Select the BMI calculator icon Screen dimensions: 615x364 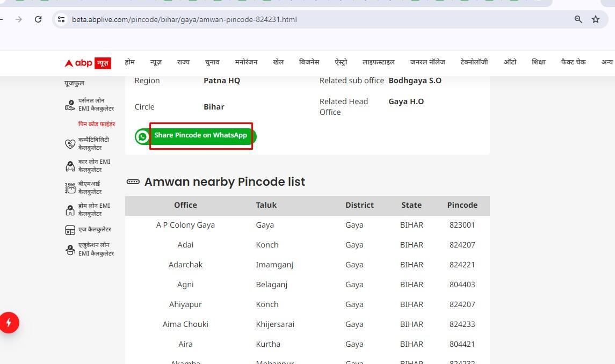70,188
